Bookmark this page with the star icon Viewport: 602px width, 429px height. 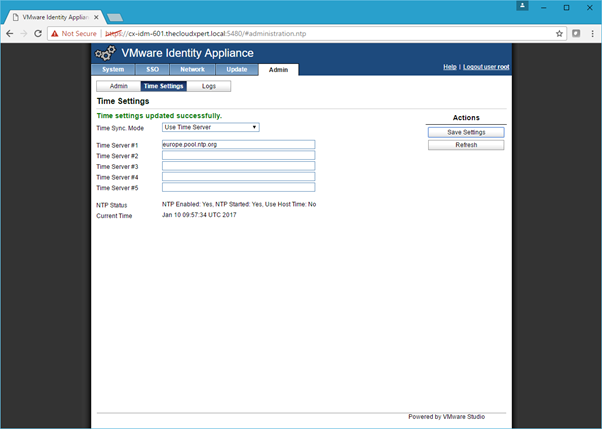point(560,33)
